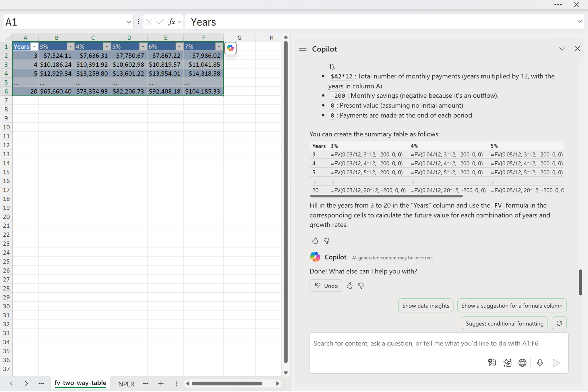This screenshot has height=392, width=588.
Task: Click the thumbs-up icon next to Undo
Action: [349, 286]
